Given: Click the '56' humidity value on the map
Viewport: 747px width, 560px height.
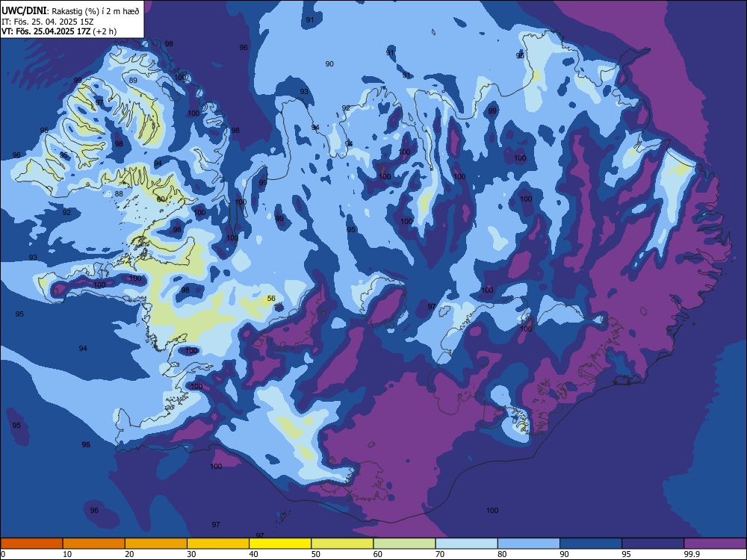Looking at the screenshot, I should point(271,298).
